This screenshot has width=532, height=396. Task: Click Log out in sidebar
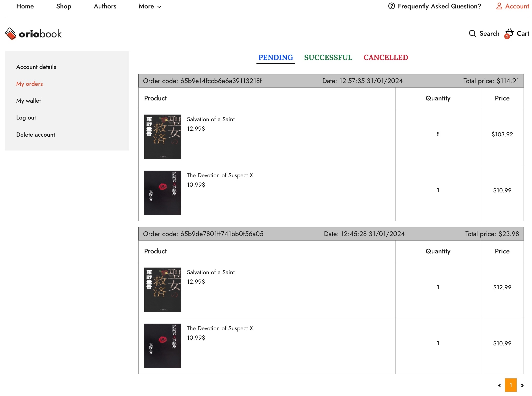click(x=26, y=118)
